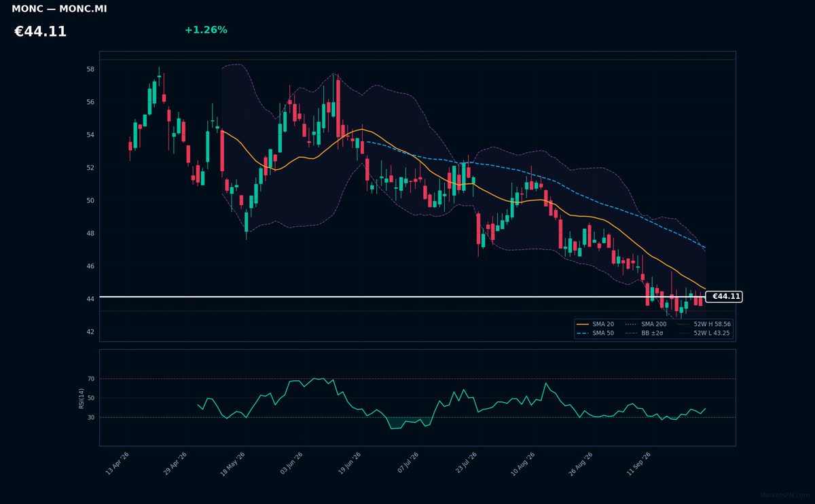Click the 52 label on the price axis

[91, 168]
